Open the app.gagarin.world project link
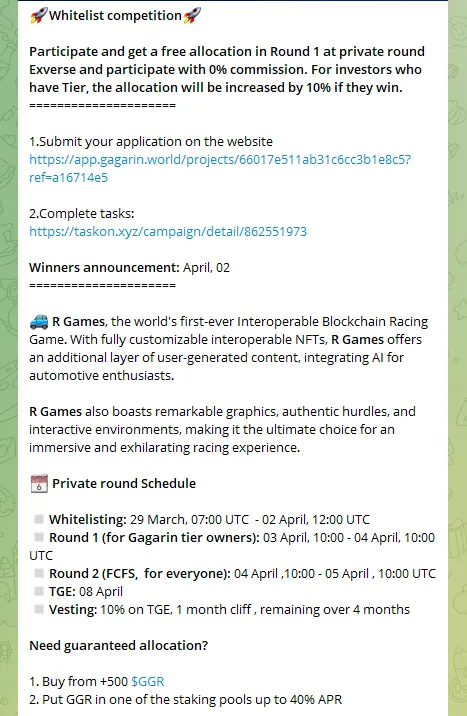This screenshot has width=467, height=716. pos(220,168)
